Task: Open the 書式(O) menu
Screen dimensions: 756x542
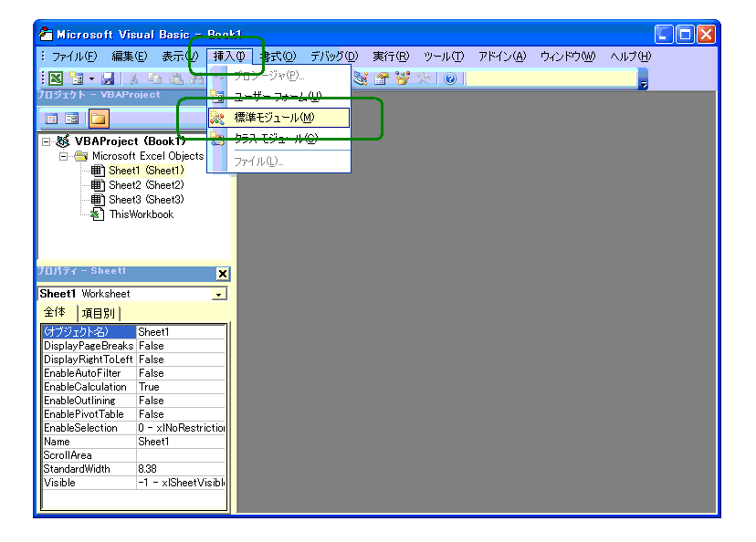Action: (x=278, y=57)
